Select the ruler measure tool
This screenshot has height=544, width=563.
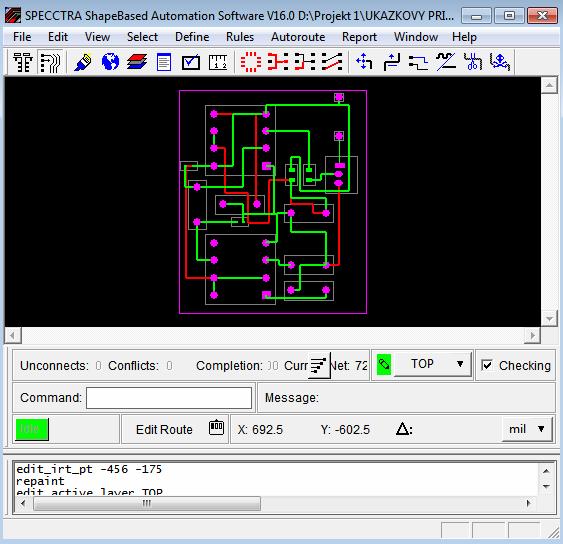(x=218, y=62)
